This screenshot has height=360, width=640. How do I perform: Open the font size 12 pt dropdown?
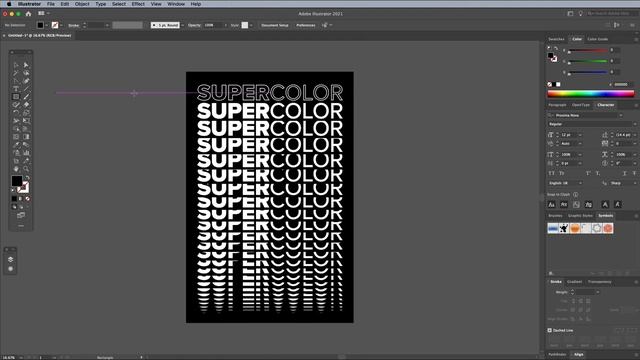pos(580,135)
